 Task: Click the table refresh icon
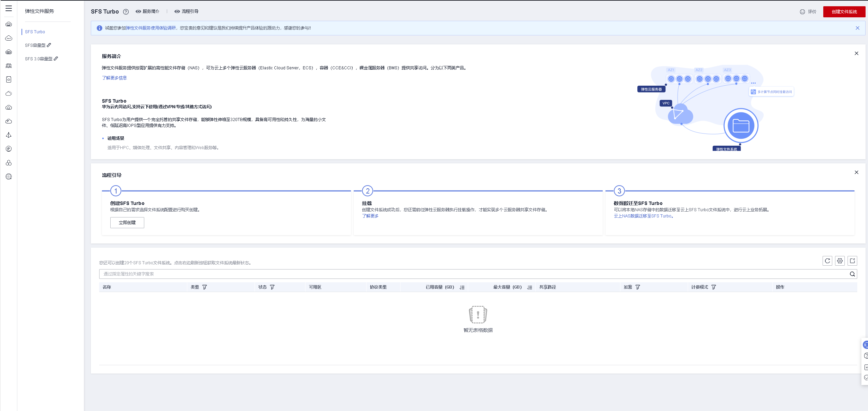[x=827, y=261]
